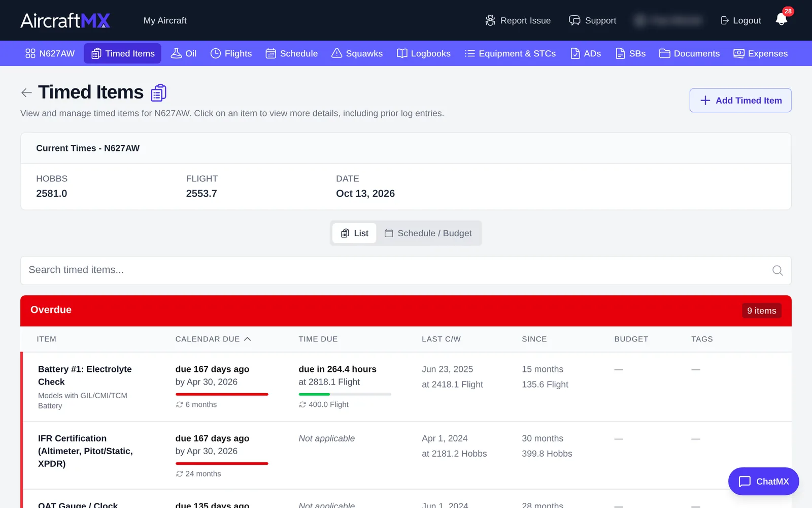Click the Support chat bubble icon

pyautogui.click(x=574, y=20)
